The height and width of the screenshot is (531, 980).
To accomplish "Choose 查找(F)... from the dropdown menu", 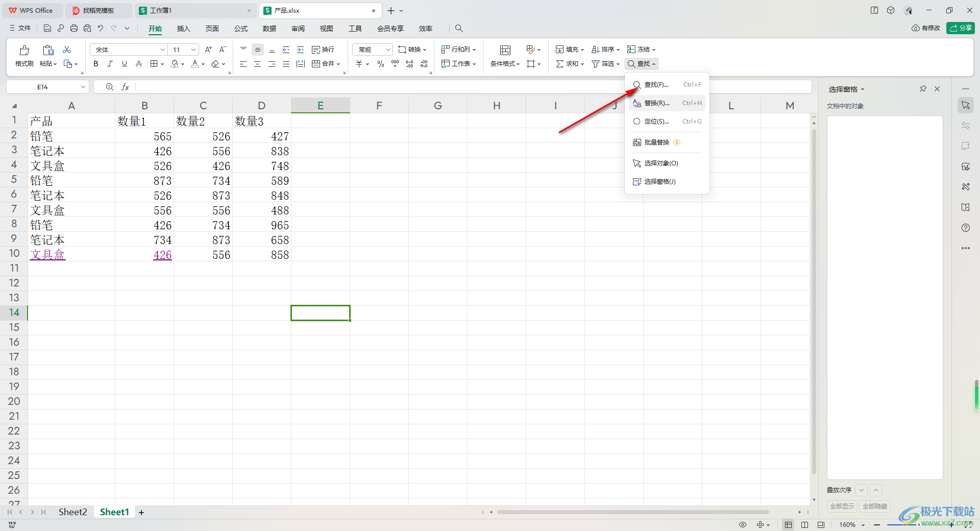I will (667, 85).
